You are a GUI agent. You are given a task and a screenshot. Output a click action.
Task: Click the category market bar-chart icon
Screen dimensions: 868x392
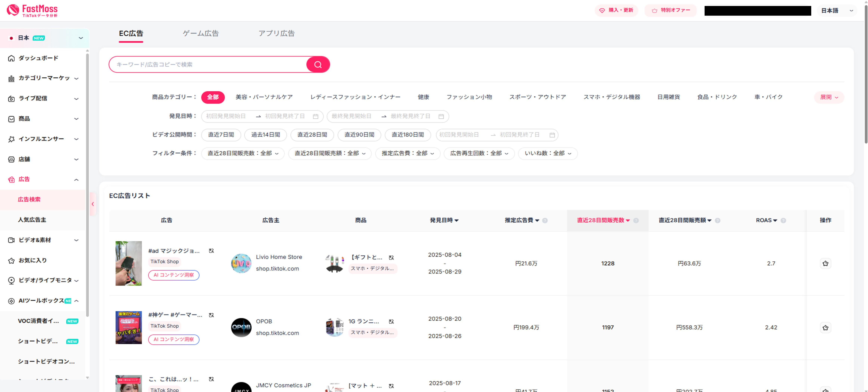pyautogui.click(x=11, y=79)
